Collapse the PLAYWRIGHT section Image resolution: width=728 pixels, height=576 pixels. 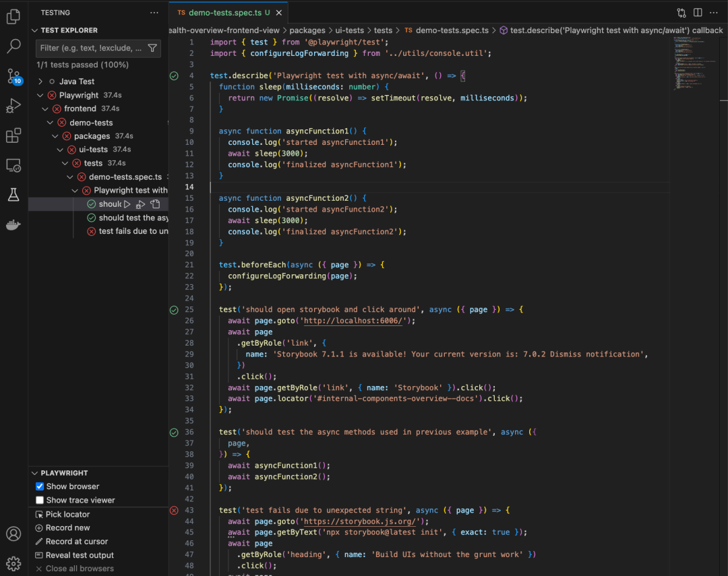point(35,473)
